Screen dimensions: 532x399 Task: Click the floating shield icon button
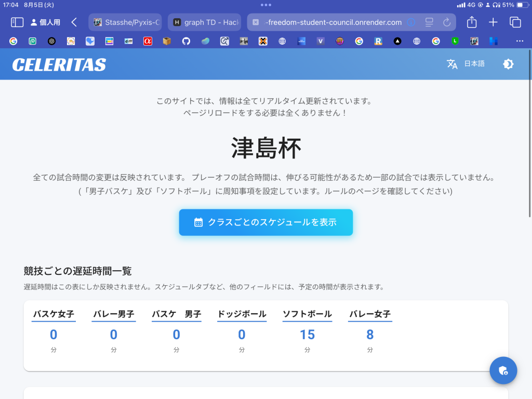click(503, 370)
